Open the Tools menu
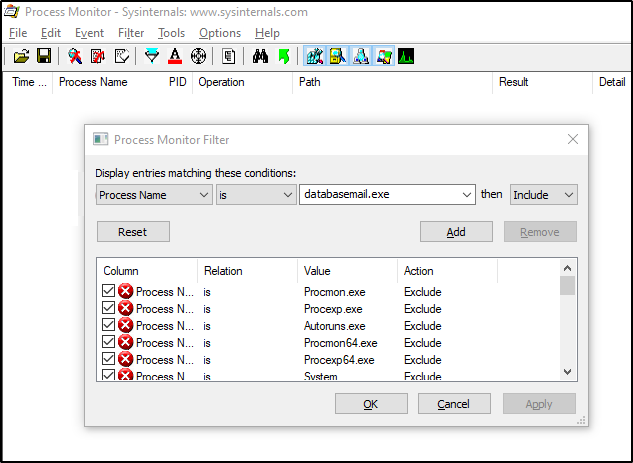Screen dimensions: 633x463 (171, 33)
